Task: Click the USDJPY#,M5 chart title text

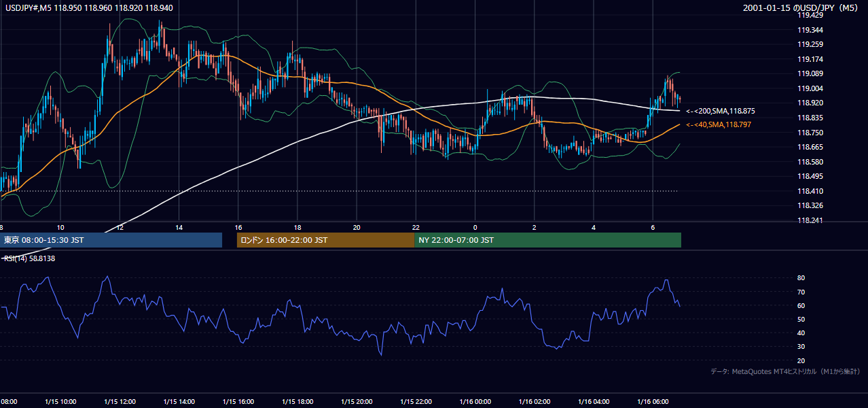Action: (89, 8)
